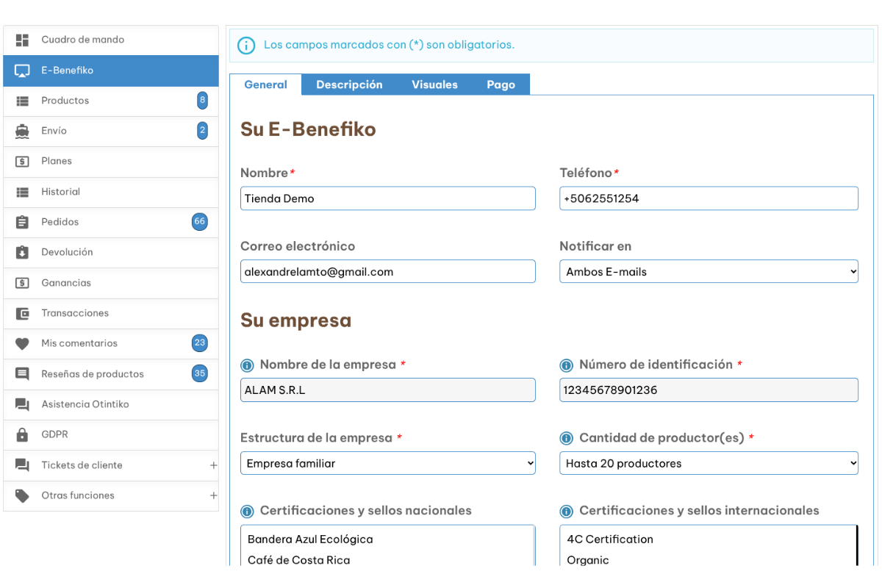Open Pedidos via its clipboard icon

pyautogui.click(x=22, y=222)
